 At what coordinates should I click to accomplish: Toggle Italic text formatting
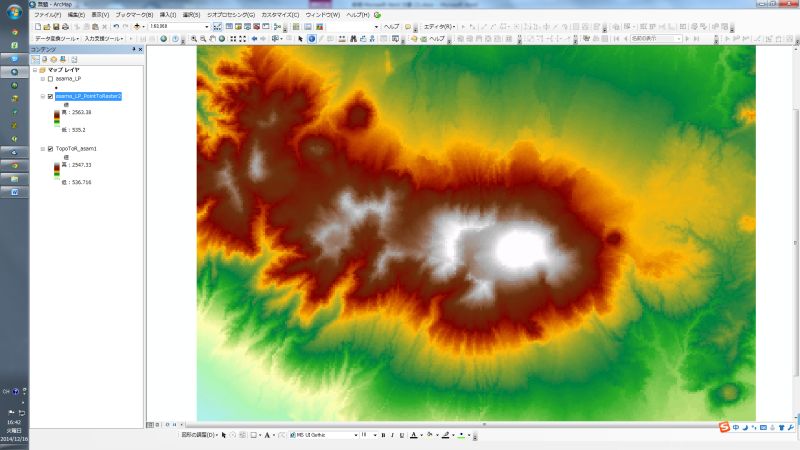point(392,435)
